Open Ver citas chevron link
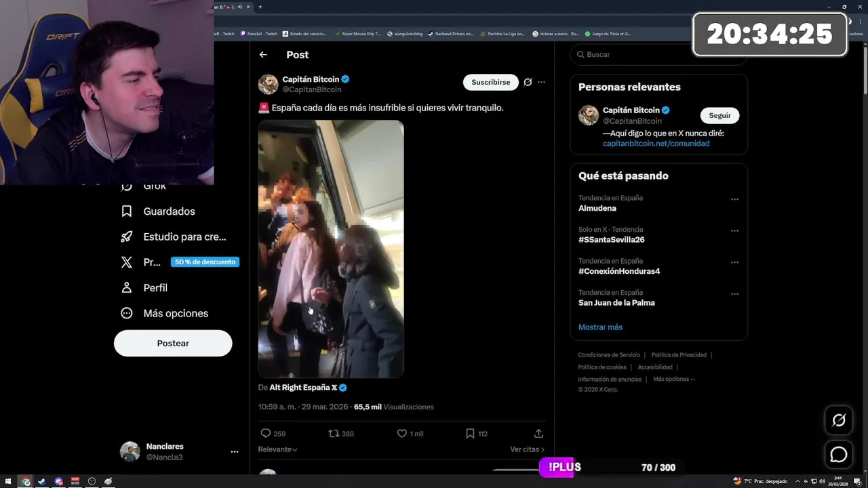This screenshot has height=488, width=868. click(528, 449)
